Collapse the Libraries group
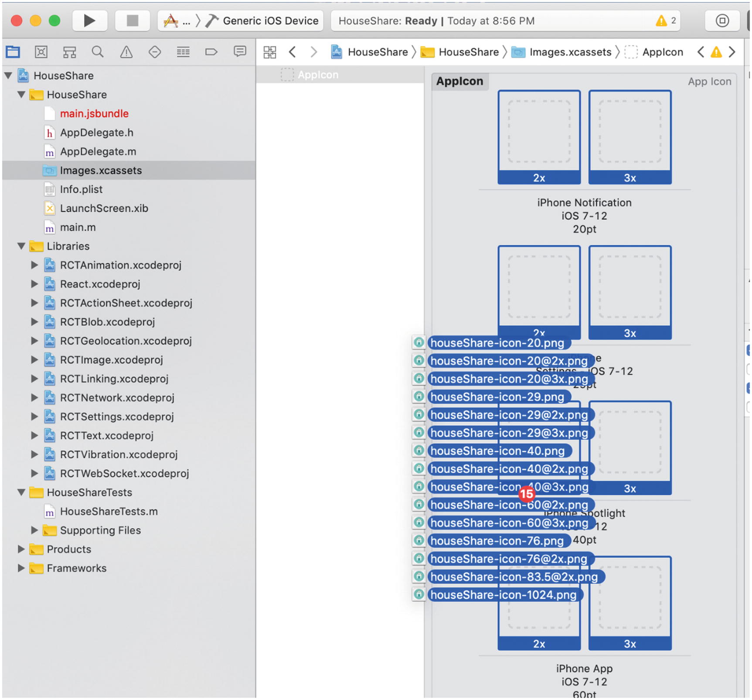Screen dimensions: 752x700 click(21, 246)
